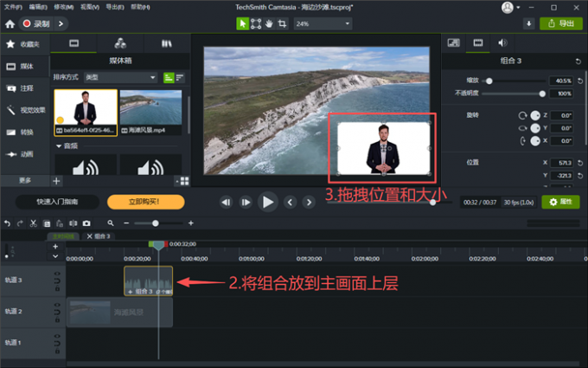
Task: Go to the Home screen icon
Action: (x=10, y=24)
